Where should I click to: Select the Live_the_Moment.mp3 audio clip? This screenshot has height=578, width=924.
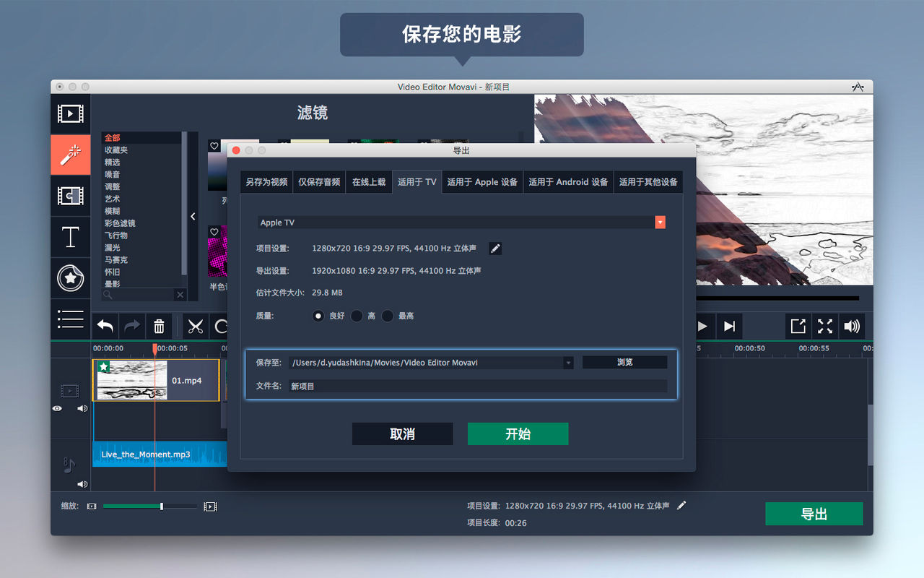click(x=160, y=454)
